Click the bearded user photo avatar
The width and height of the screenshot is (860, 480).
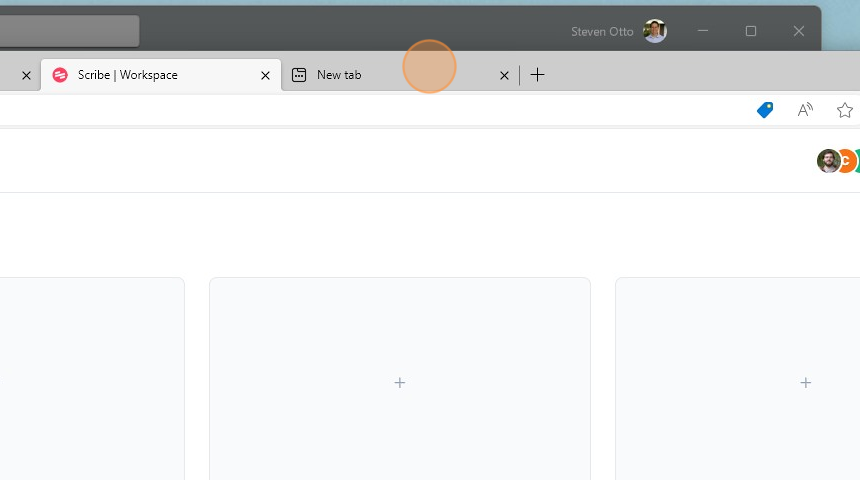(x=828, y=161)
